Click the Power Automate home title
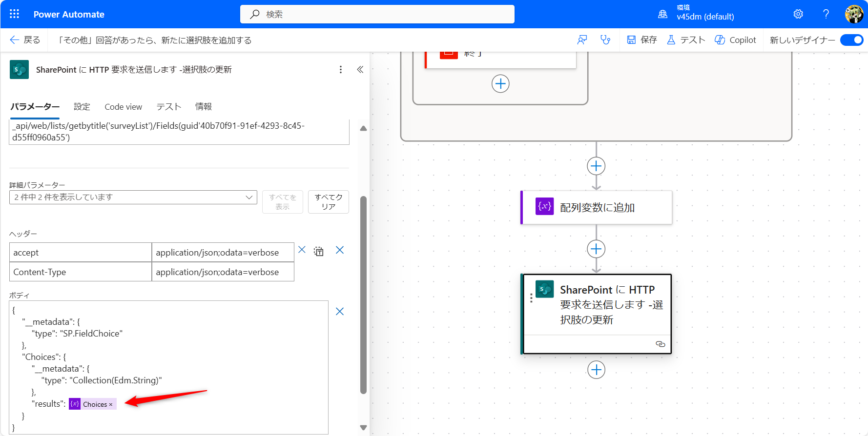The height and width of the screenshot is (436, 868). tap(69, 15)
